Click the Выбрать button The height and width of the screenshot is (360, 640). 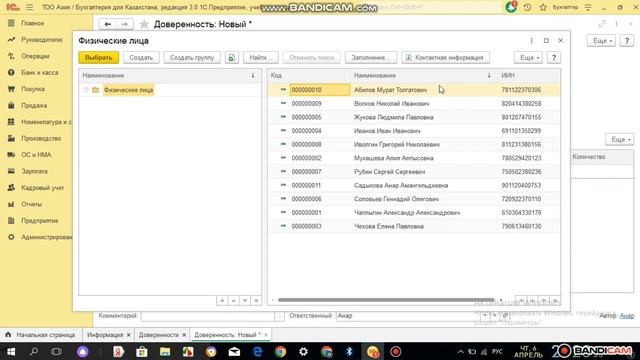(98, 58)
